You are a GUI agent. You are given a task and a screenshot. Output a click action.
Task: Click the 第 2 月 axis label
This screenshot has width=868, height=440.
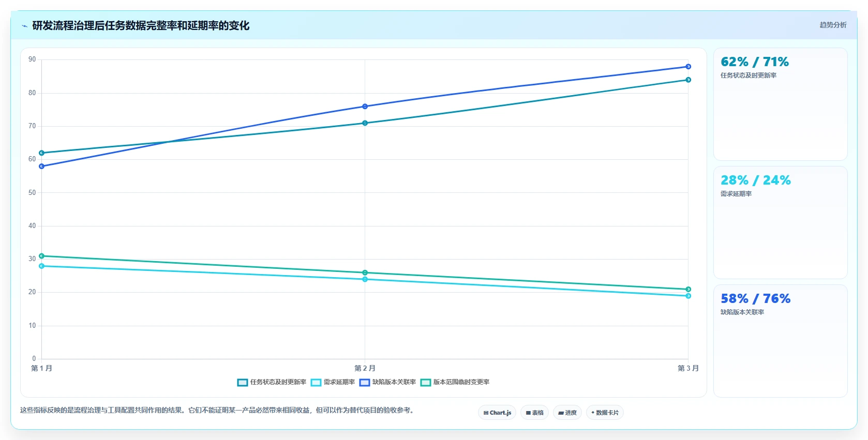pyautogui.click(x=365, y=368)
